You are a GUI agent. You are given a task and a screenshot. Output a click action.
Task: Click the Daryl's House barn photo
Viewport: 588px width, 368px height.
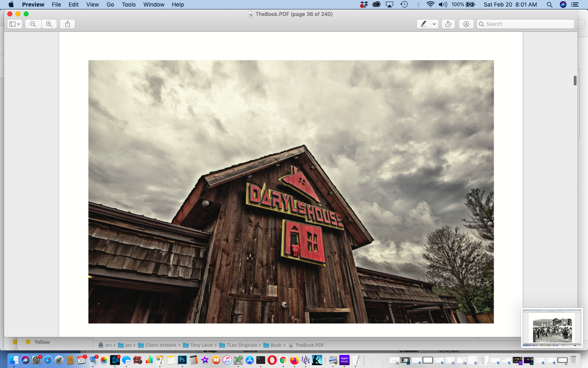click(291, 192)
